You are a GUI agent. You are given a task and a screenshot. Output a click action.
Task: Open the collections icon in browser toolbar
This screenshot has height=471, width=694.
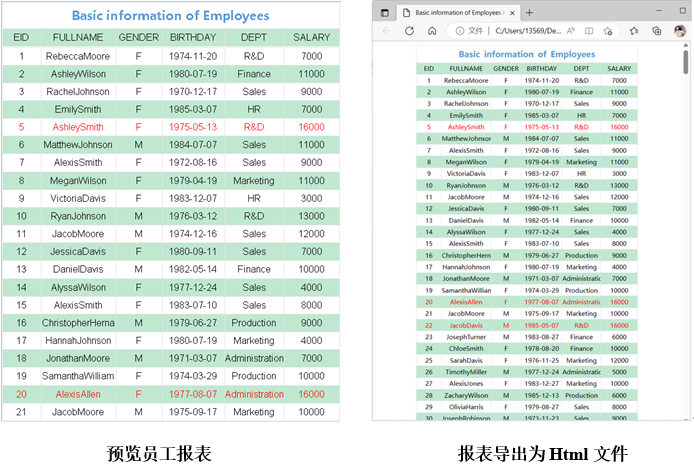click(x=657, y=31)
